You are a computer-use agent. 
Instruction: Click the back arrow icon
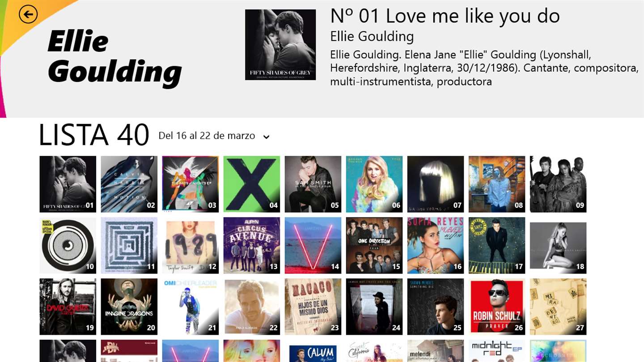28,14
